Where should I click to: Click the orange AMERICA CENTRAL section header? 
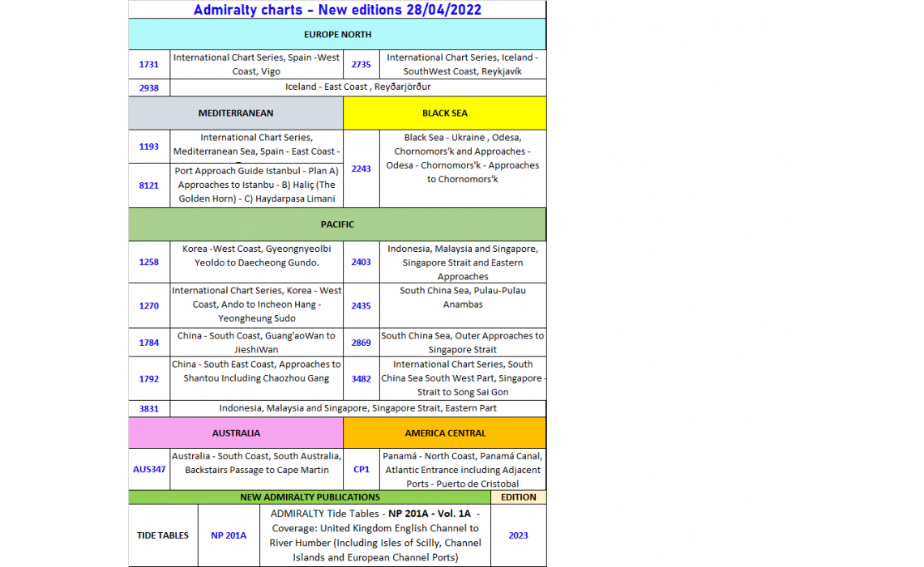coord(445,433)
